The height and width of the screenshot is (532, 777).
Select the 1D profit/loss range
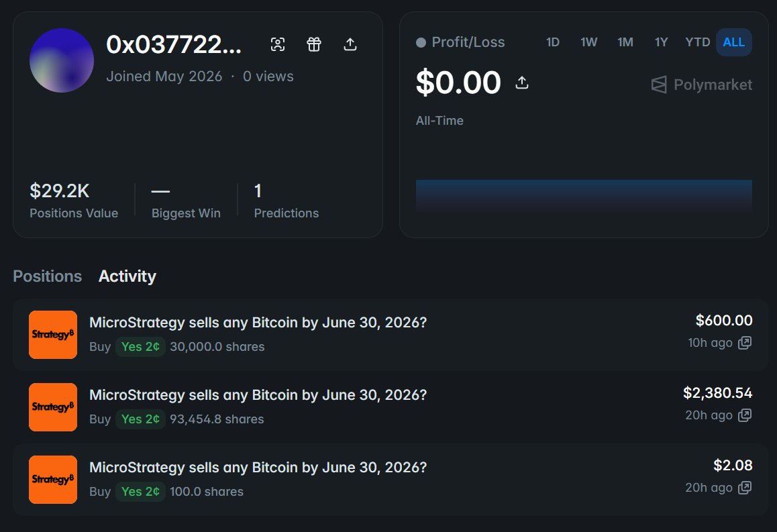[x=552, y=42]
